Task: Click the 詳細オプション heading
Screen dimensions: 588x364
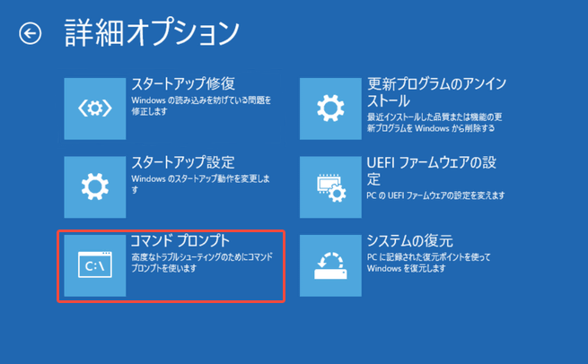Action: pyautogui.click(x=152, y=33)
